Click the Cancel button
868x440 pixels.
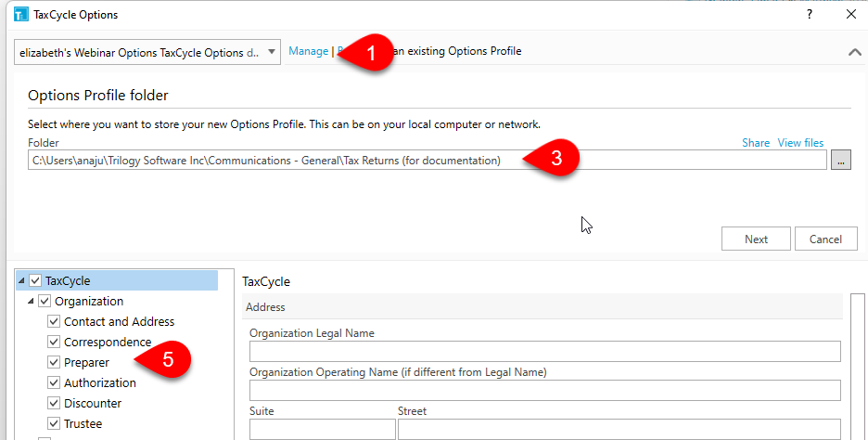tap(825, 239)
